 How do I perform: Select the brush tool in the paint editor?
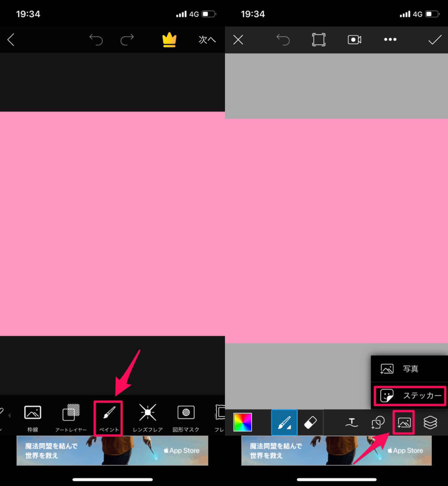pos(284,422)
